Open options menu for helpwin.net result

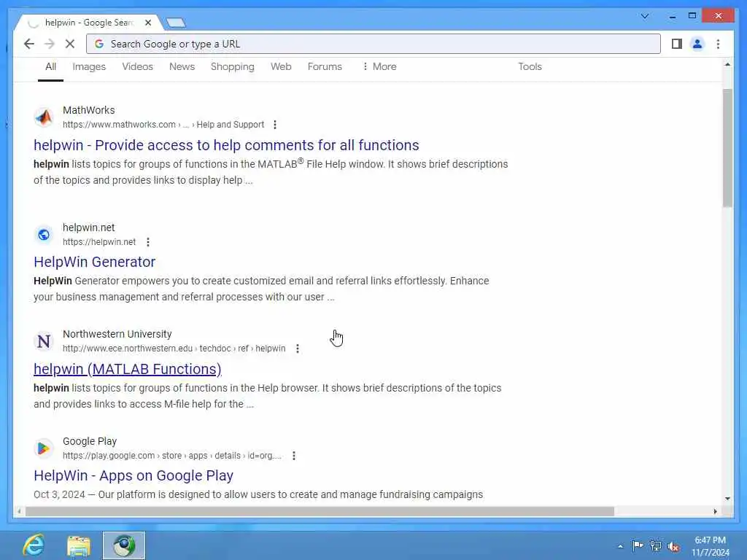click(148, 242)
